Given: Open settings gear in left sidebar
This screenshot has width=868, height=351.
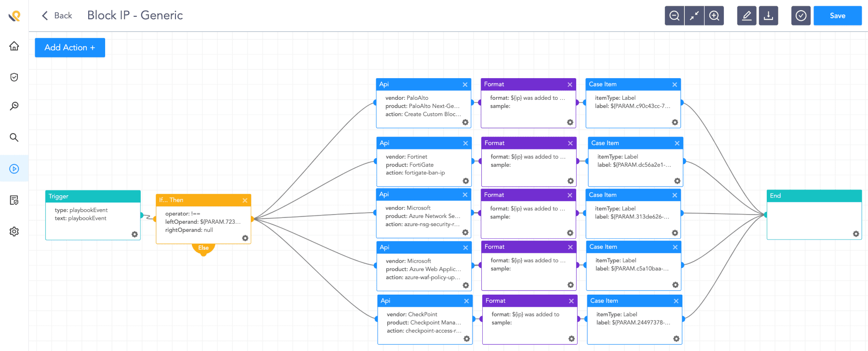Looking at the screenshot, I should pos(14,231).
